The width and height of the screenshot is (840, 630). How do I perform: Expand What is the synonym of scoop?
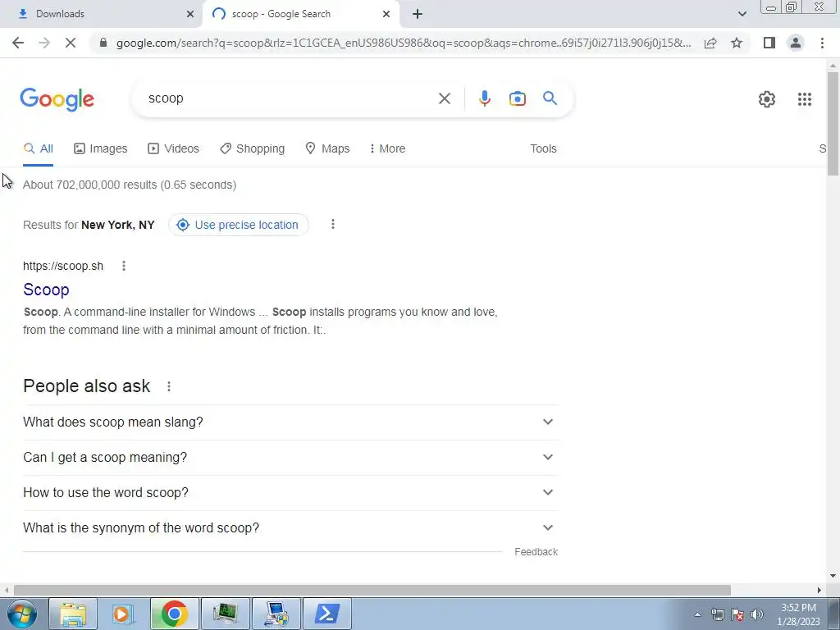(x=290, y=527)
